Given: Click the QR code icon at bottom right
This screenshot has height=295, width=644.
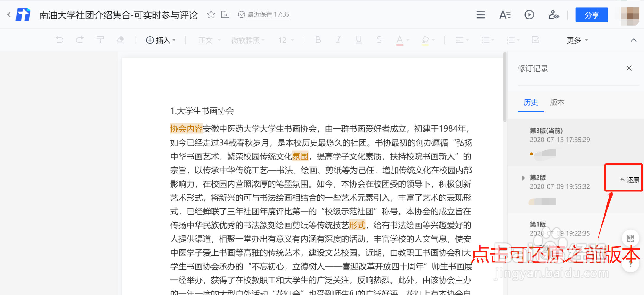Looking at the screenshot, I should 630,238.
